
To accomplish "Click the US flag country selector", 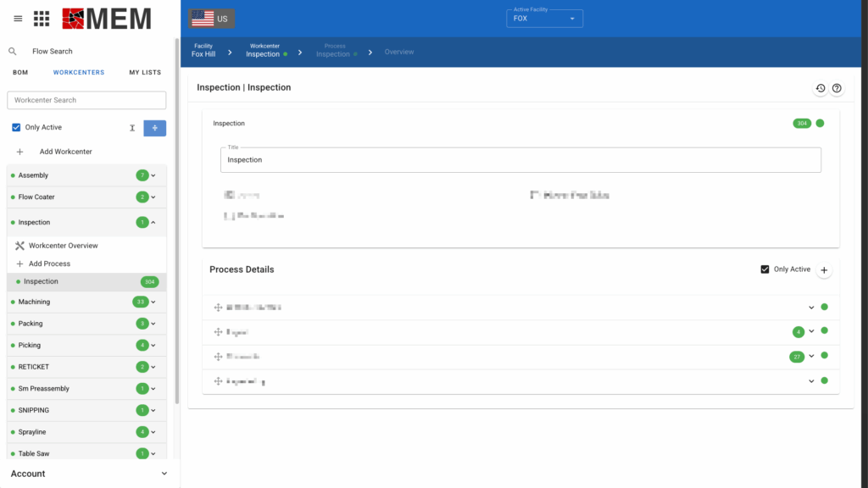I will point(211,18).
